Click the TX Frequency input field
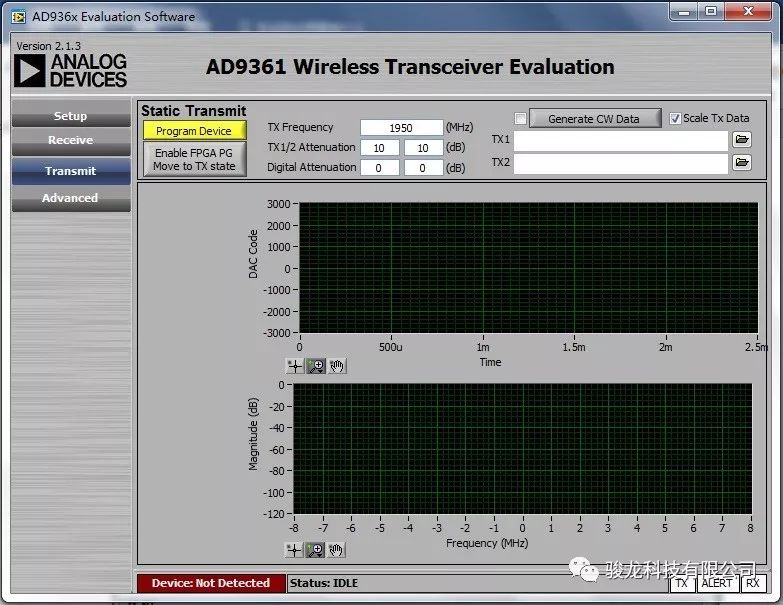783x605 pixels. click(400, 128)
